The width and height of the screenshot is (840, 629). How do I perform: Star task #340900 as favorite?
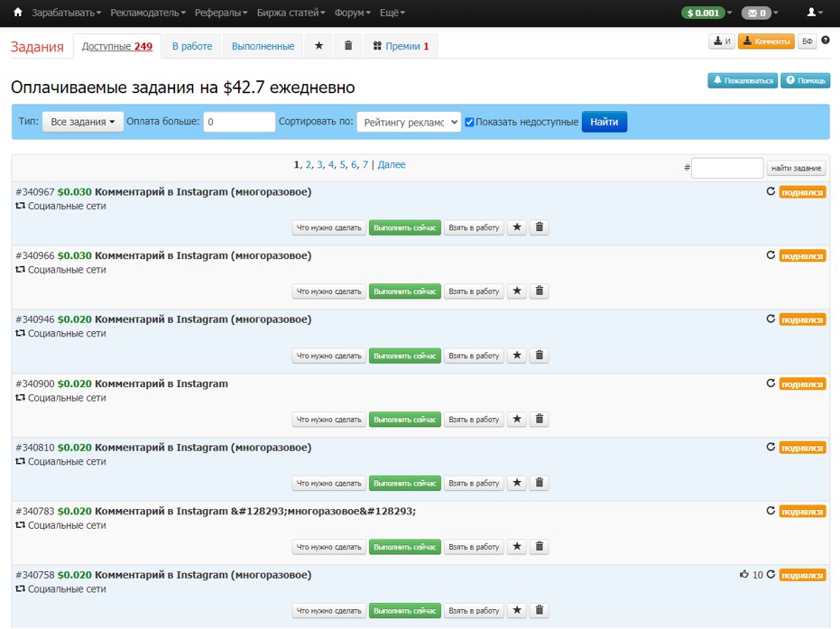(x=517, y=419)
